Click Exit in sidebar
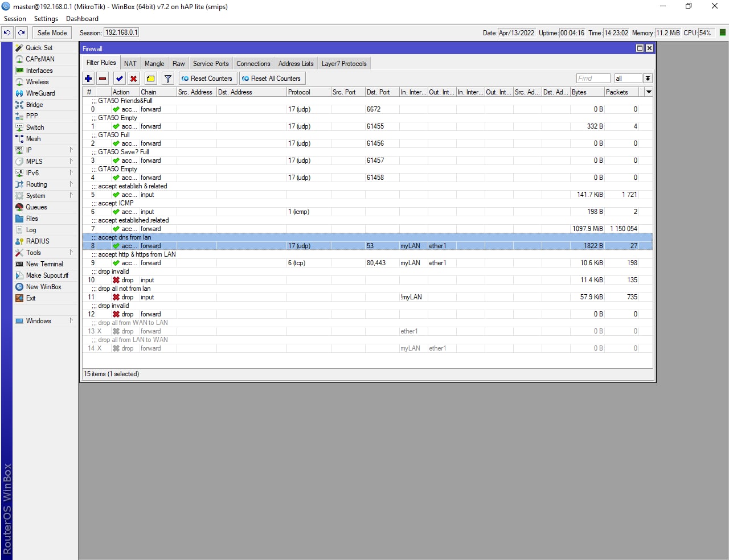The height and width of the screenshot is (560, 729). point(46,298)
